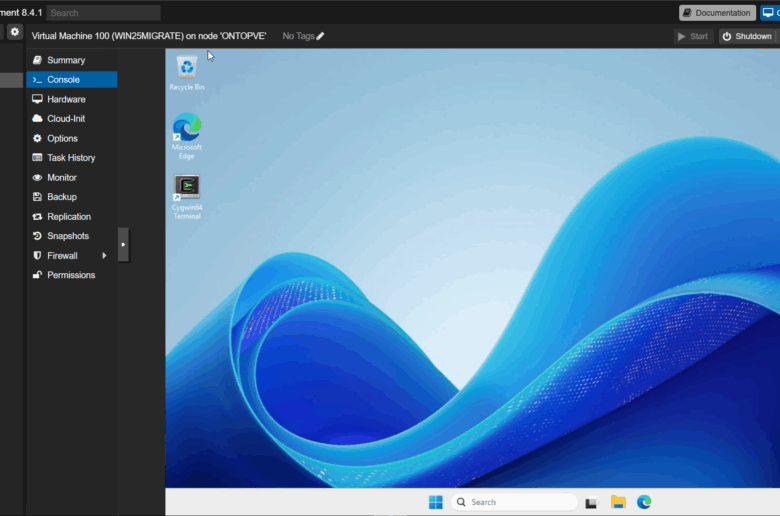Click the Shutdown power icon
The height and width of the screenshot is (516, 780).
coord(727,36)
